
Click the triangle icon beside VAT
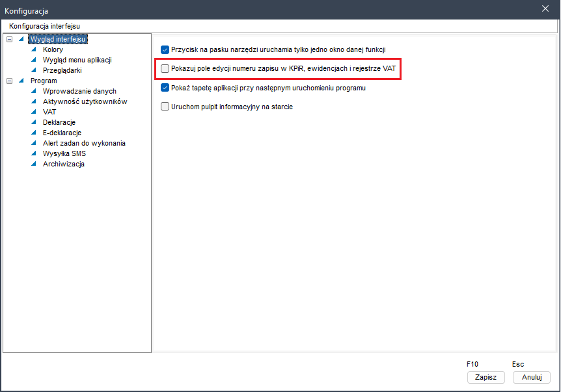(34, 112)
